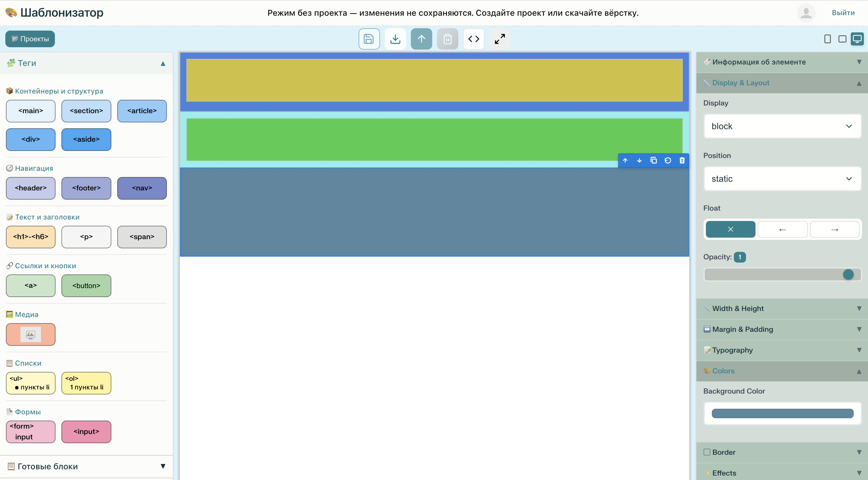Delete the selected element via floating toolbar
This screenshot has width=868, height=480.
pos(682,160)
